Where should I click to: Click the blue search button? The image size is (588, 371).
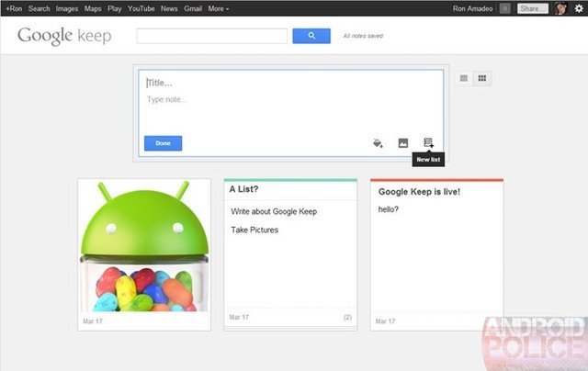(x=311, y=36)
